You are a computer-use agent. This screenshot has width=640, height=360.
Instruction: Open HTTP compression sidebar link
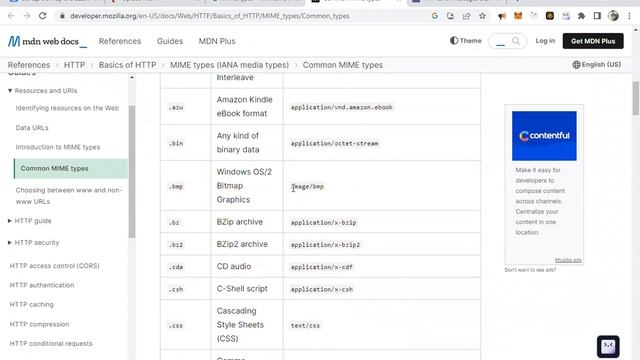[39, 324]
